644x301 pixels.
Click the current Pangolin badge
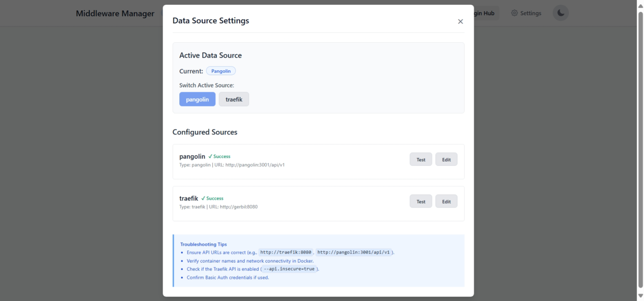click(221, 71)
